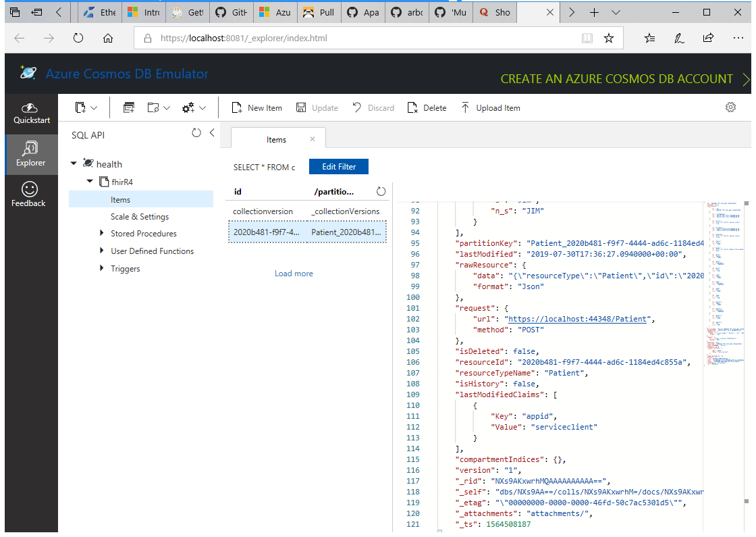Image resolution: width=756 pixels, height=537 pixels.
Task: Click the Edit Filter button
Action: coord(338,166)
